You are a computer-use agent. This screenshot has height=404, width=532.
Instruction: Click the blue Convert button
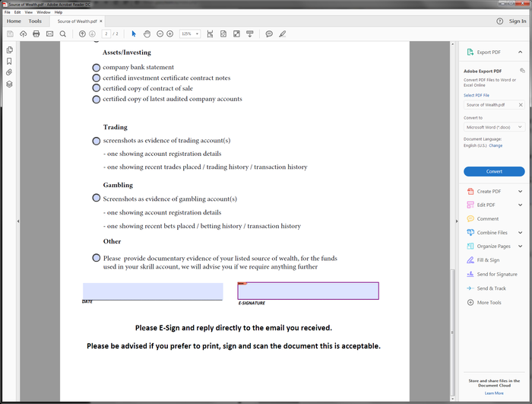pos(494,172)
